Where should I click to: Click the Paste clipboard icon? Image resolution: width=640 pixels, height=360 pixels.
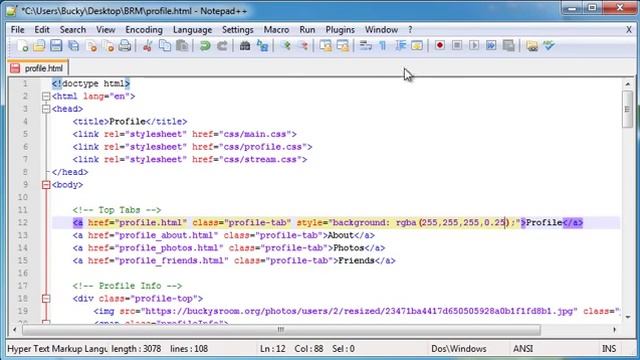point(182,46)
